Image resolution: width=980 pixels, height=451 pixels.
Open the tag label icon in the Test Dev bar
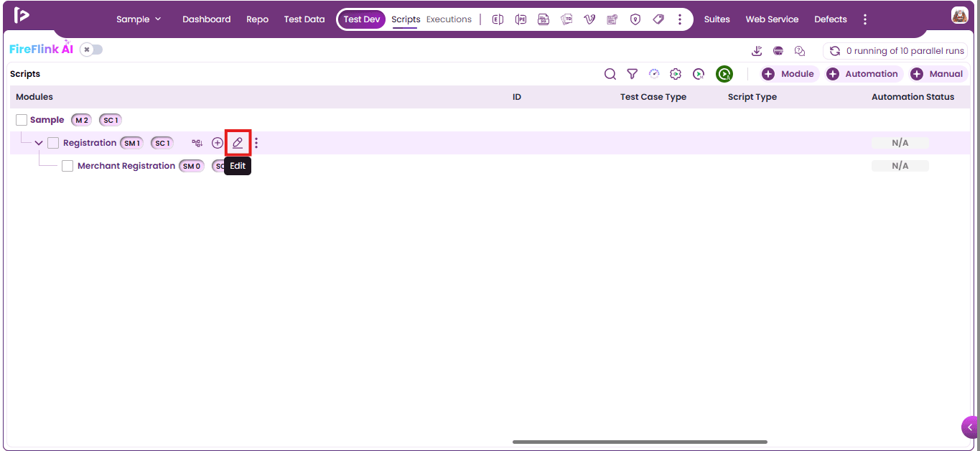pos(658,19)
